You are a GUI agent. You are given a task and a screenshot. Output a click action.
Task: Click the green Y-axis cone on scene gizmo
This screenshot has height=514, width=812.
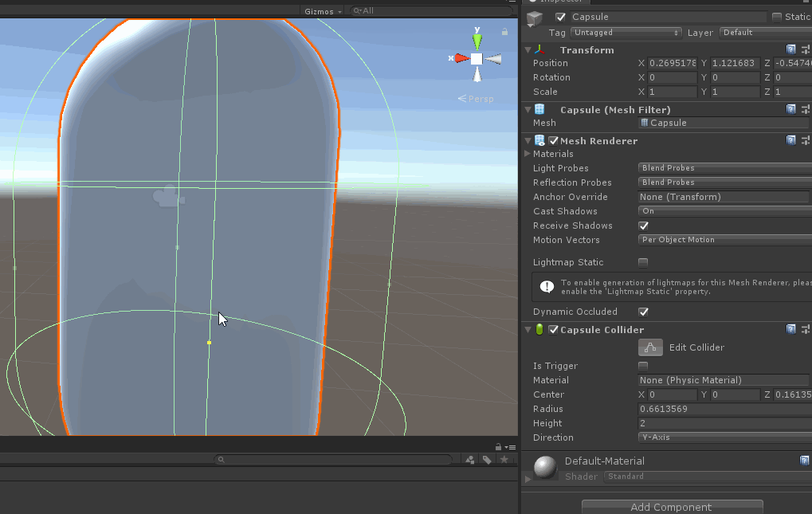477,40
